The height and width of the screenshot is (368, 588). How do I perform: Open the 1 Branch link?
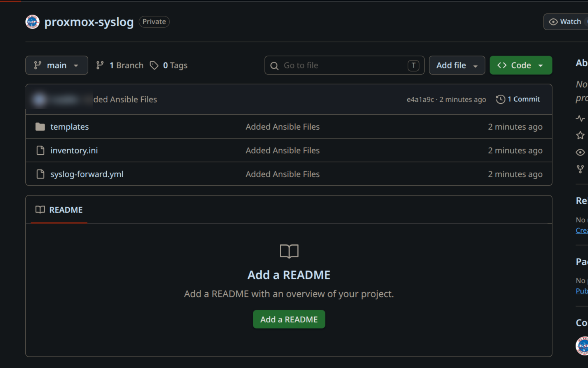120,65
